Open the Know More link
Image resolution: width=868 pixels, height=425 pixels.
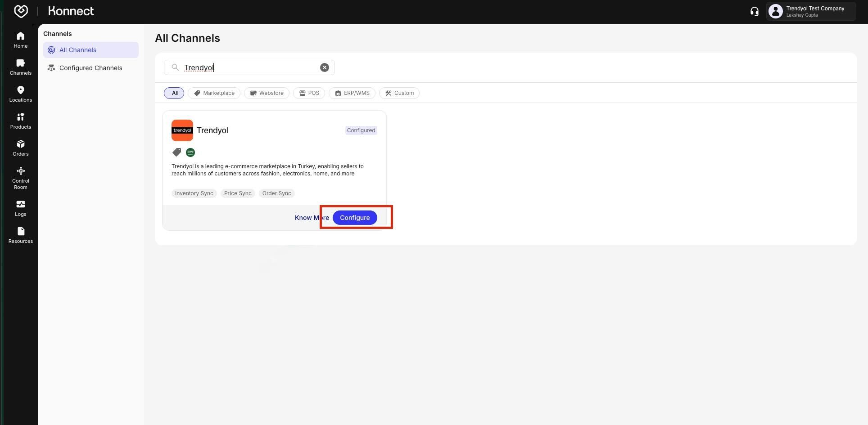coord(312,218)
